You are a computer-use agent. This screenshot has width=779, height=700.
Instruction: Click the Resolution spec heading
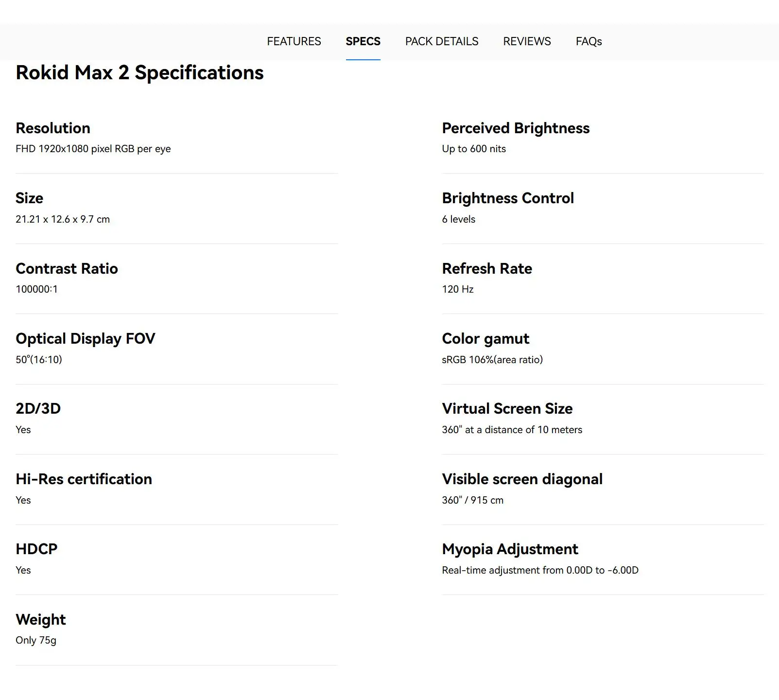click(53, 128)
